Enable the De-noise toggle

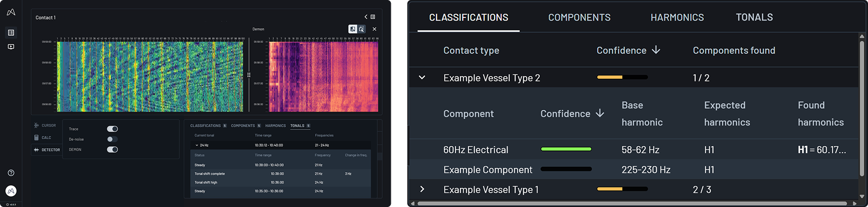113,139
